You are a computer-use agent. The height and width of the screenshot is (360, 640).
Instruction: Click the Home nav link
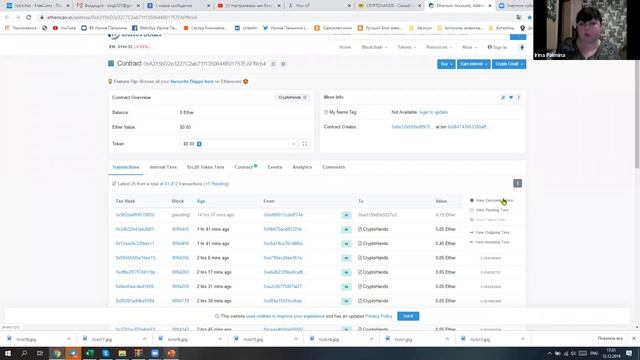345,47
